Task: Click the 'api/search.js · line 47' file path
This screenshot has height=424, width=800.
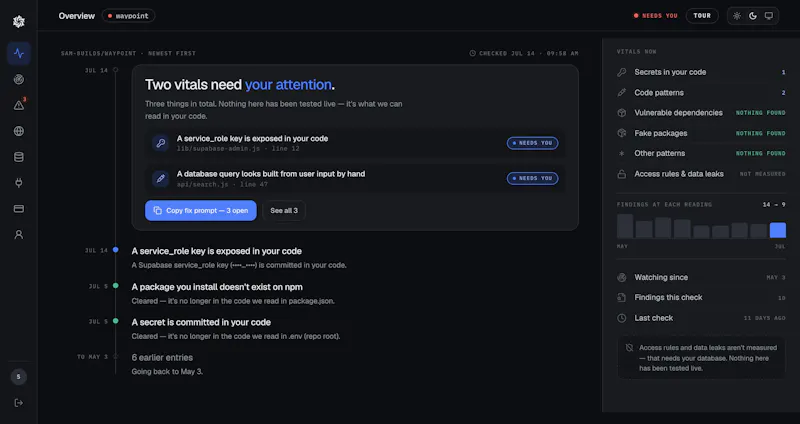Action: tap(222, 184)
